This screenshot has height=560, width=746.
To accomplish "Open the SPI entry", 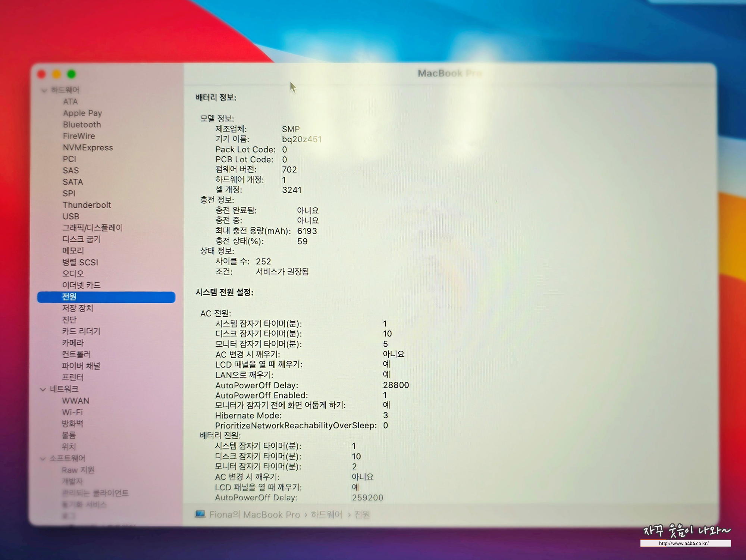I will point(69,194).
